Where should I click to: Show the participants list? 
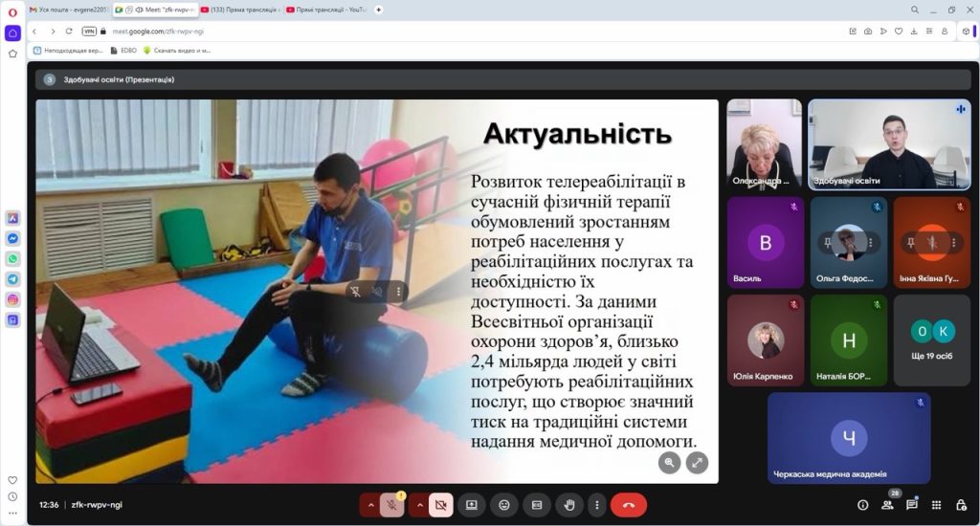[887, 505]
